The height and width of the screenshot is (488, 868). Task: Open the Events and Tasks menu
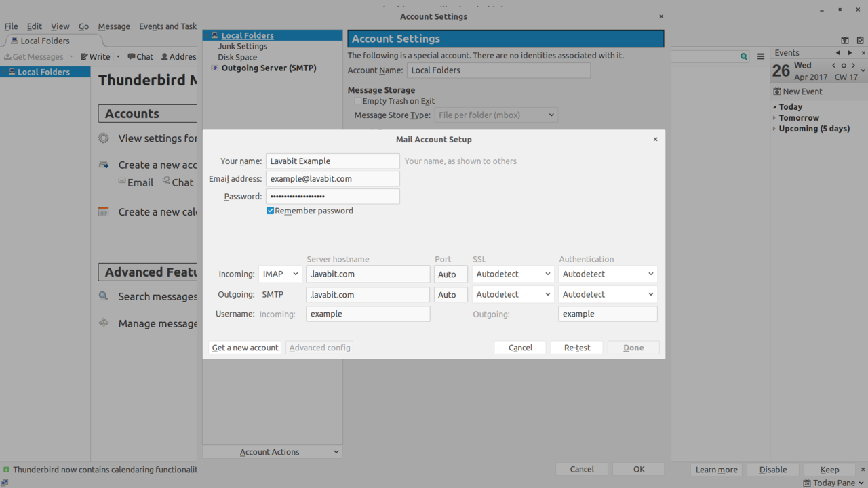(x=167, y=26)
